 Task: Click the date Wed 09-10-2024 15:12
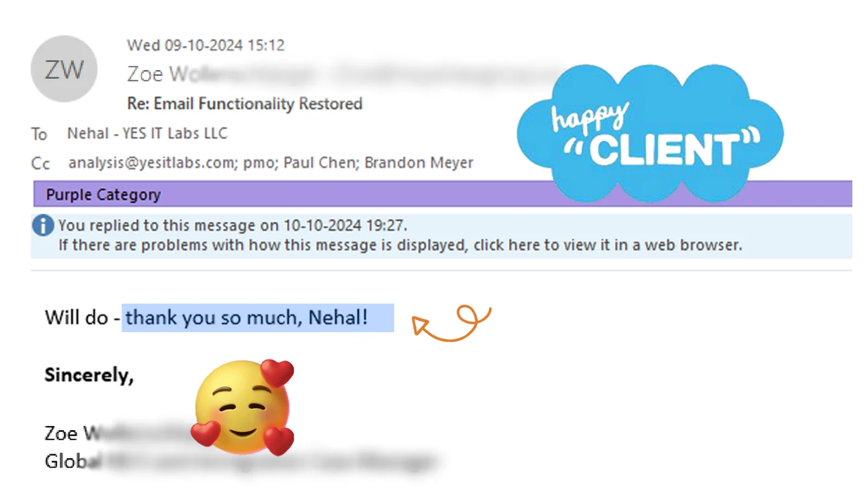(x=206, y=45)
